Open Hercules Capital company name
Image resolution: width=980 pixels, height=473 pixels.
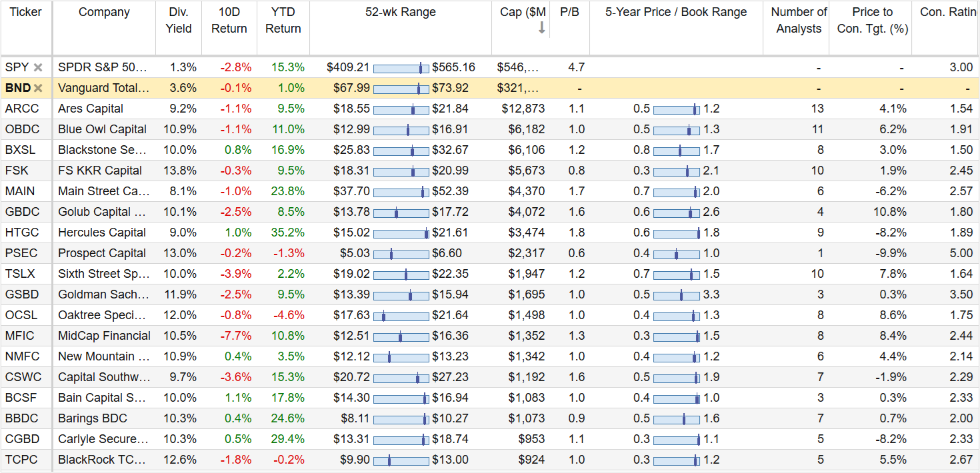pos(102,233)
